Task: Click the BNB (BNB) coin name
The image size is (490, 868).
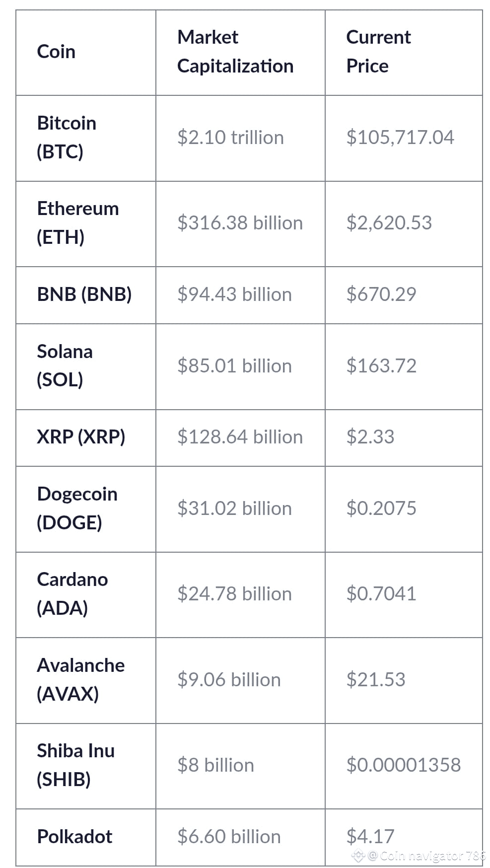Action: coord(84,294)
